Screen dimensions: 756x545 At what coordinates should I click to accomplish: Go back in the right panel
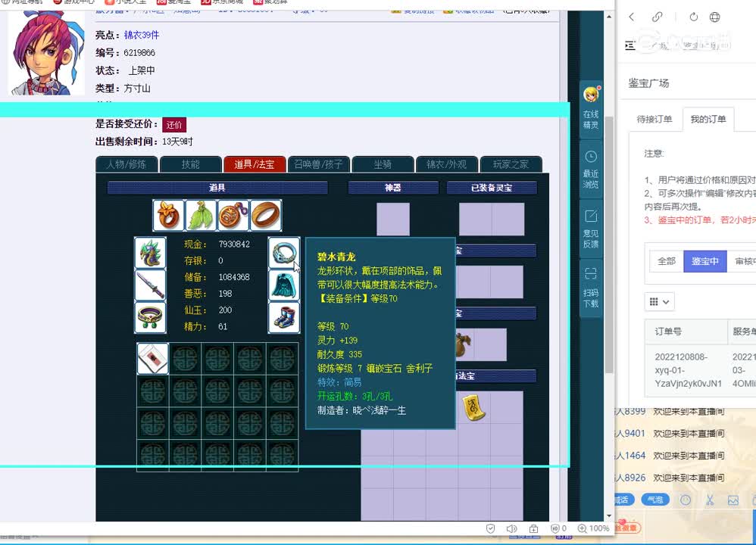click(632, 17)
